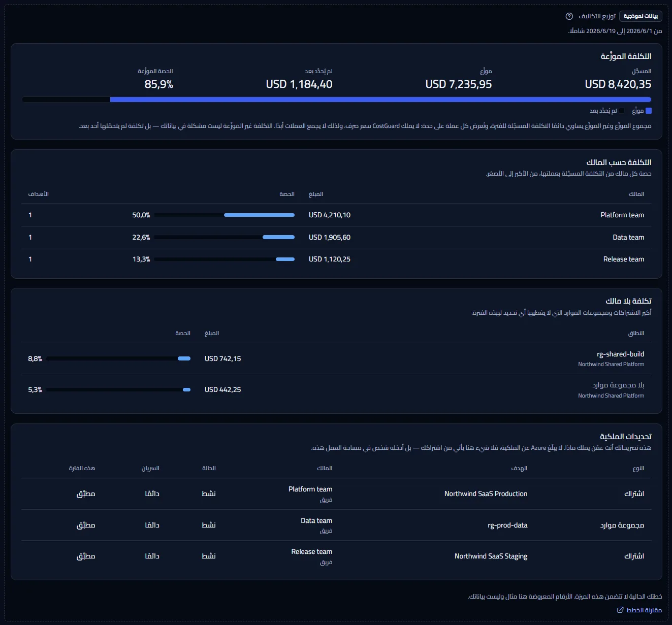The image size is (672, 625).
Task: Open the help icon beside توزيع التكاليف
Action: point(569,16)
